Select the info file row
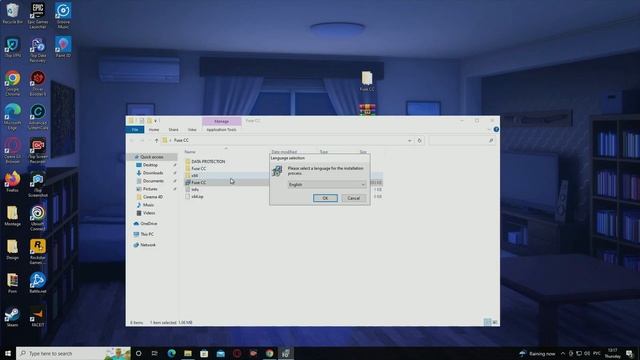This screenshot has width=640, height=360. [x=195, y=189]
